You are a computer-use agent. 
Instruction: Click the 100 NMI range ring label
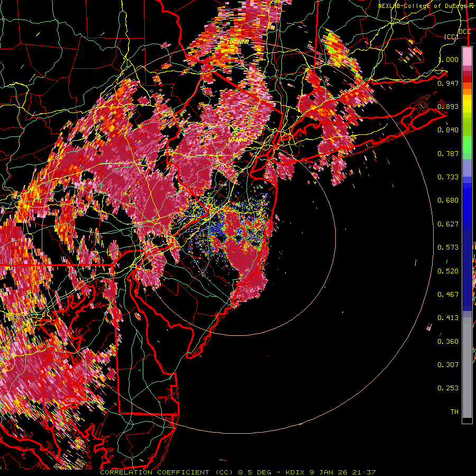click(237, 42)
